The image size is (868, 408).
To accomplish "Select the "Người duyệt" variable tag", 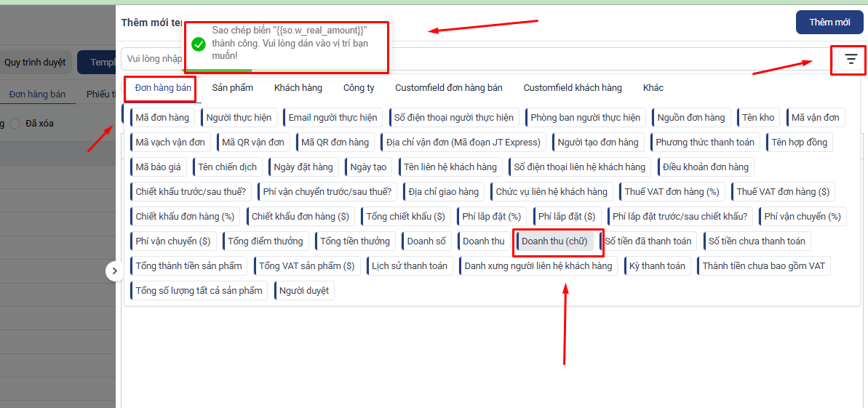I will pyautogui.click(x=303, y=291).
